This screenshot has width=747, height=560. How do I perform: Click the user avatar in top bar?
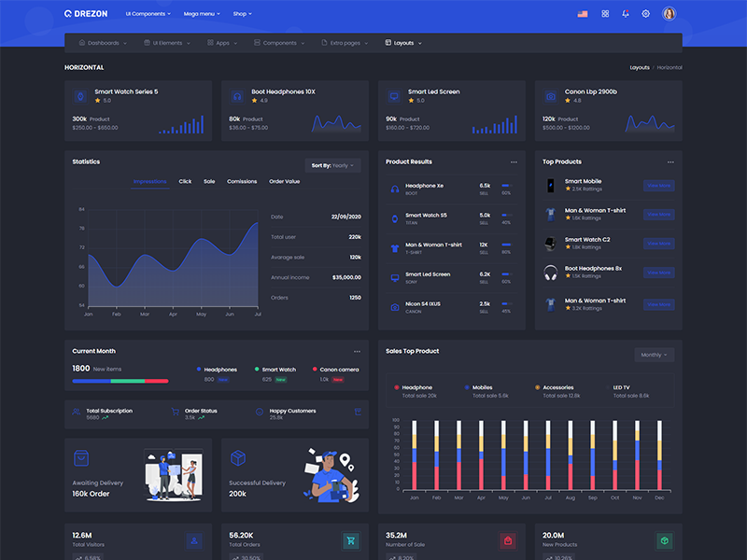669,14
